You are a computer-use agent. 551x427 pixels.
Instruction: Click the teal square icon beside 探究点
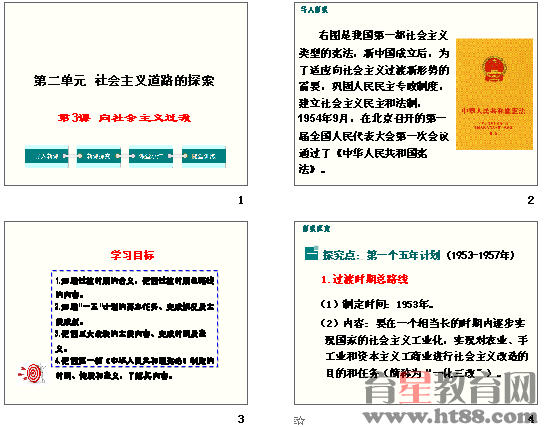pos(311,253)
